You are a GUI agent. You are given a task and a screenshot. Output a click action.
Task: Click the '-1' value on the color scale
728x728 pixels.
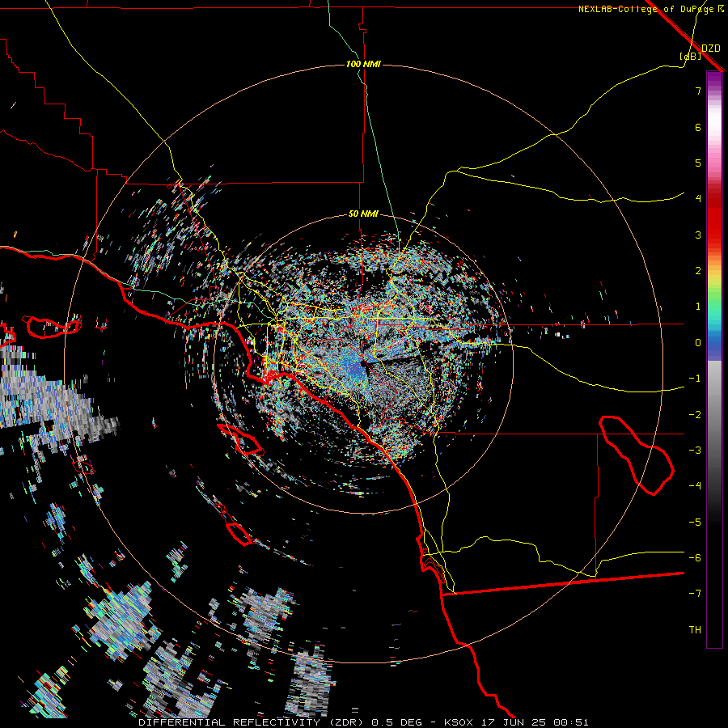(695, 379)
